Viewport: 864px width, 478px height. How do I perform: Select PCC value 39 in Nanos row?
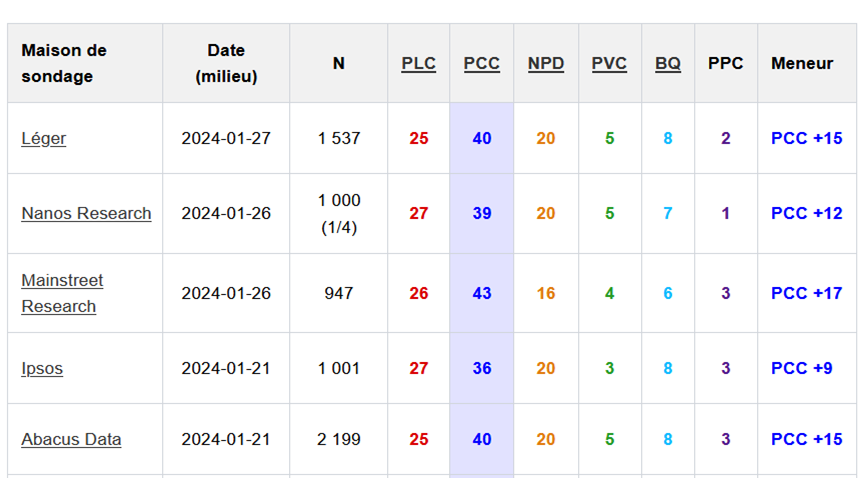482,213
